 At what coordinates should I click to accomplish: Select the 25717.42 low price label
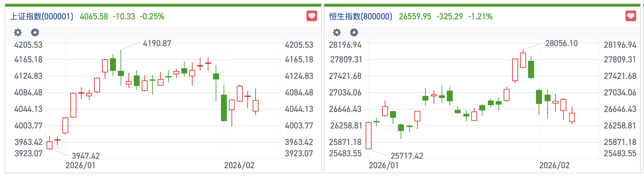pyautogui.click(x=407, y=156)
